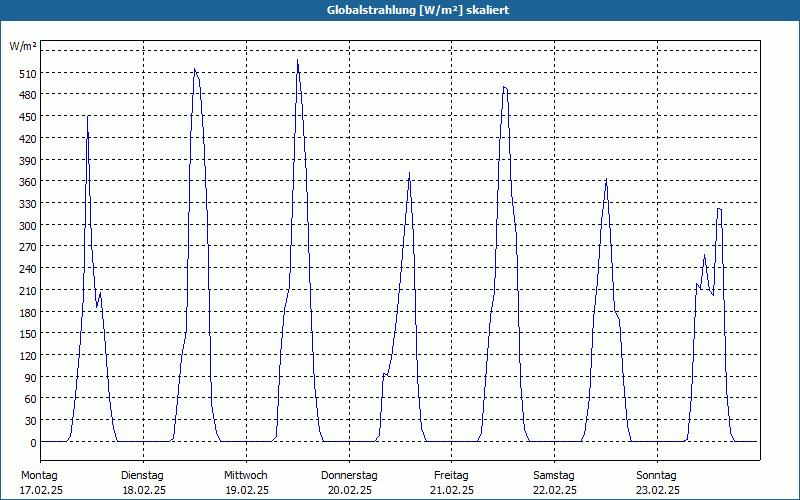Image resolution: width=800 pixels, height=500 pixels.
Task: Click the Mittwoch day label
Action: [x=245, y=476]
